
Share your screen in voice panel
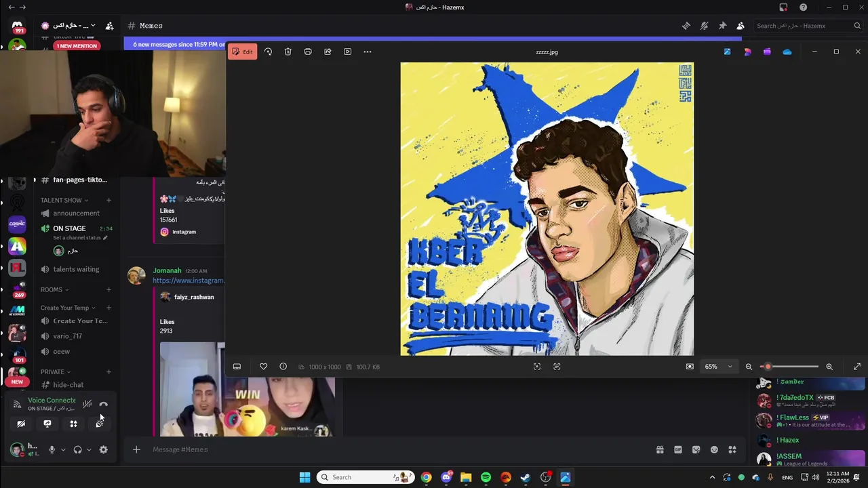(47, 424)
